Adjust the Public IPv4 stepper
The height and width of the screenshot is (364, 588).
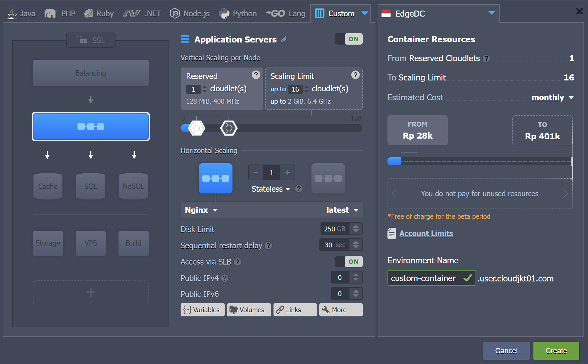tap(356, 278)
